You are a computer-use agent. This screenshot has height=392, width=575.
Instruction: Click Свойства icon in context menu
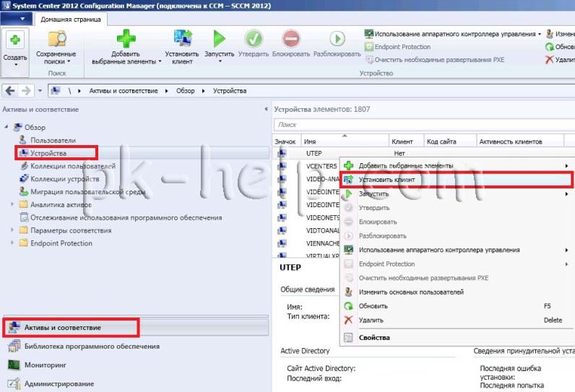pos(348,337)
